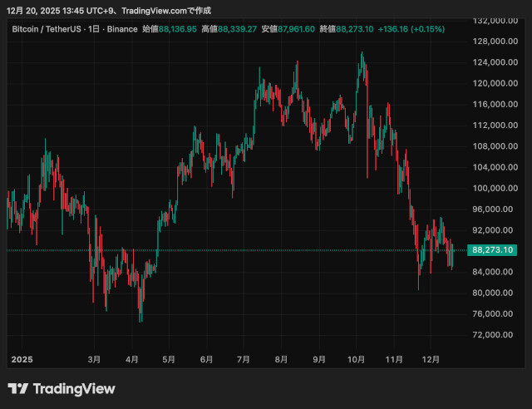Click the 安値 low value 87,961.60

[297, 29]
